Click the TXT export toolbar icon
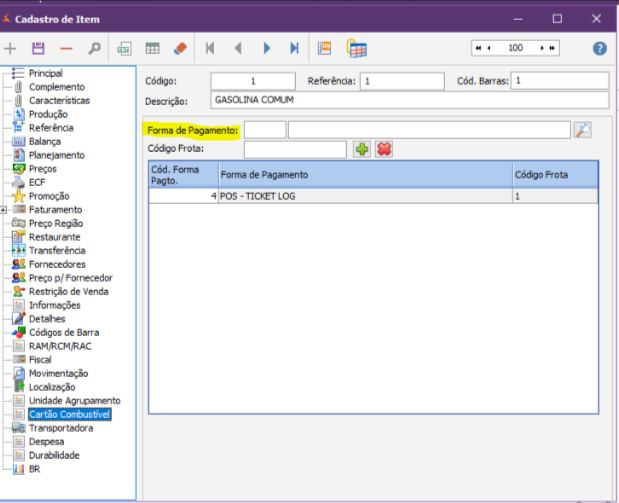The height and width of the screenshot is (503, 619). pos(124,49)
